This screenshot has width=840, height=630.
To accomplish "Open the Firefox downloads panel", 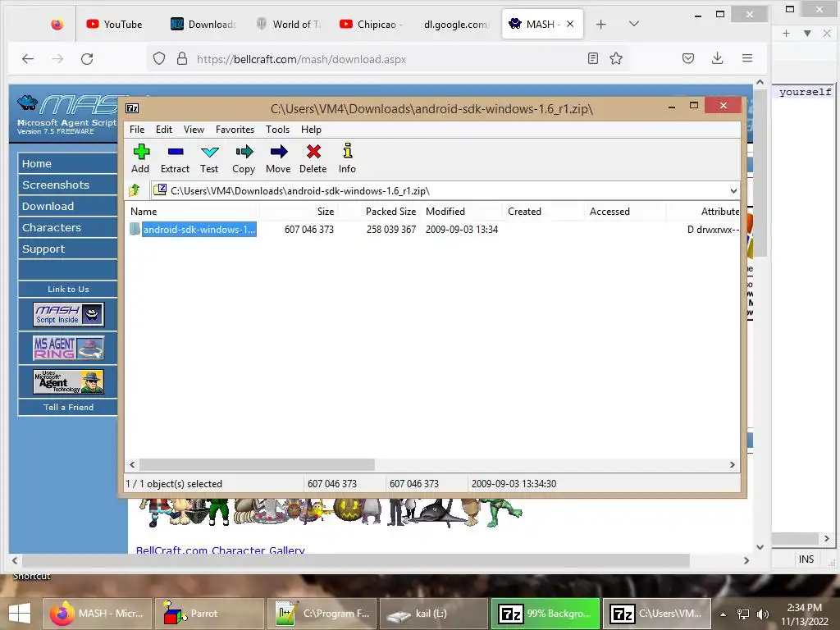I will 717,58.
